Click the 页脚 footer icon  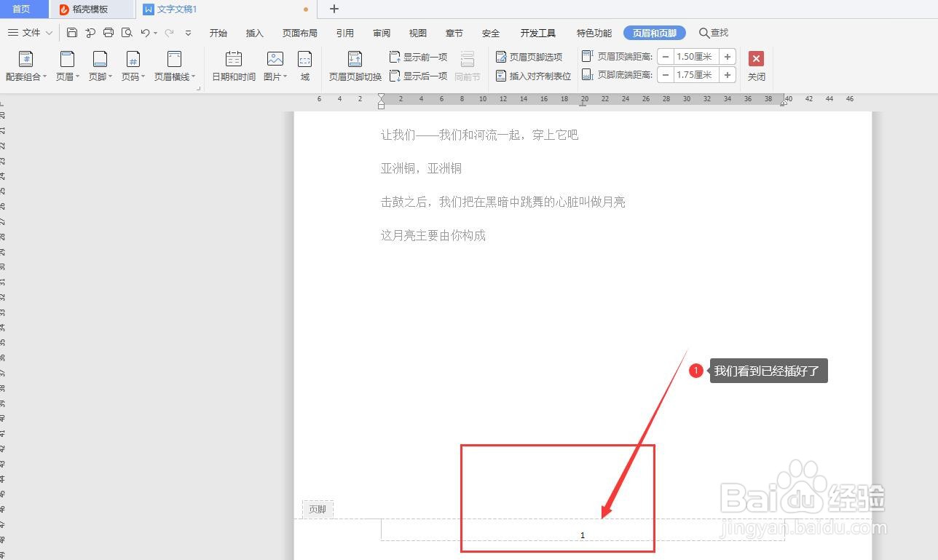[100, 59]
